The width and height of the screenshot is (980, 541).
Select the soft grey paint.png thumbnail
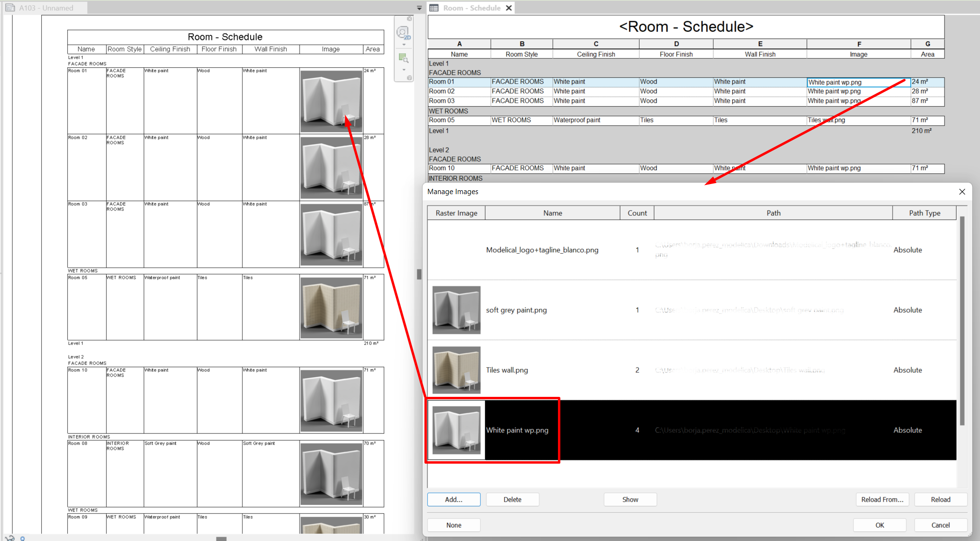456,310
